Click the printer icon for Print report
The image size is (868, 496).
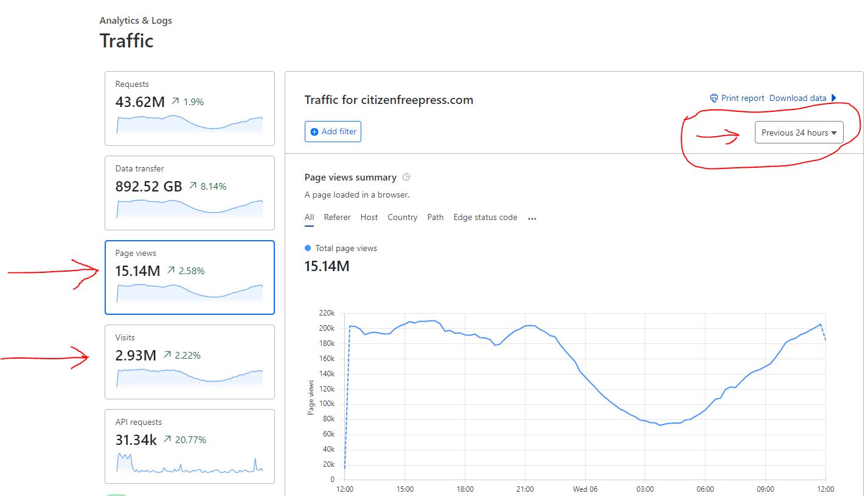click(713, 98)
